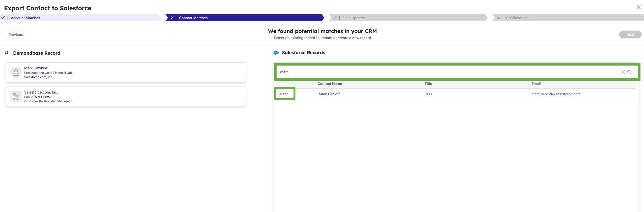Click the President and Chief Financial Offi... text

click(x=49, y=73)
